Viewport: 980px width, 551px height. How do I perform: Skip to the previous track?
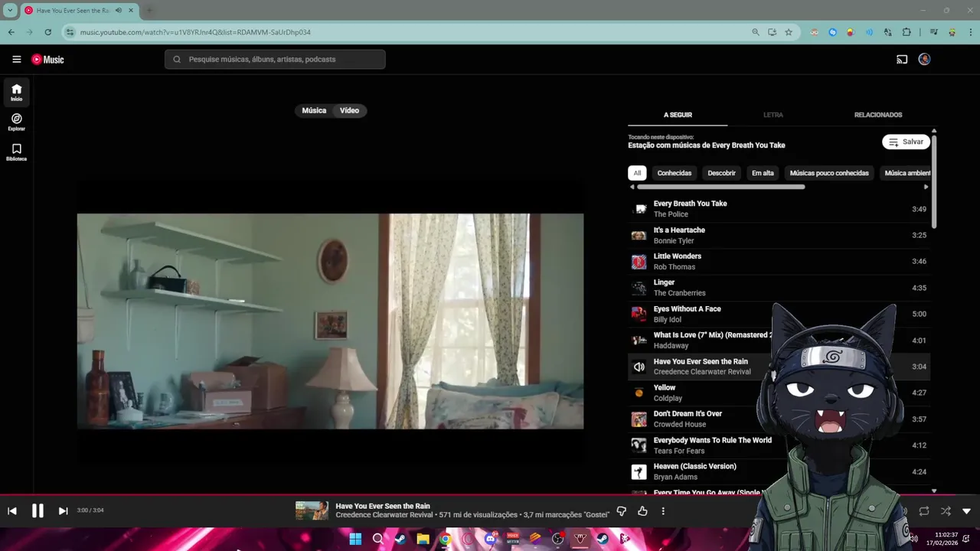point(12,511)
